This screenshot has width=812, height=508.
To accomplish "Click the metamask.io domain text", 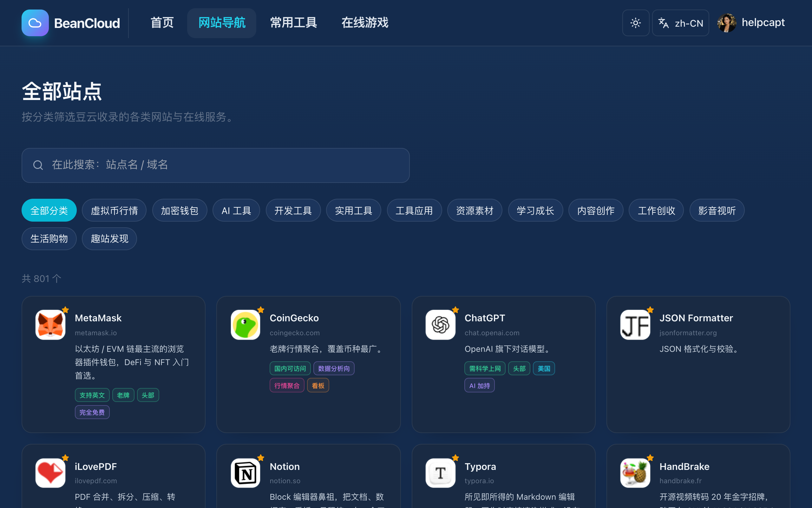I will [95, 333].
